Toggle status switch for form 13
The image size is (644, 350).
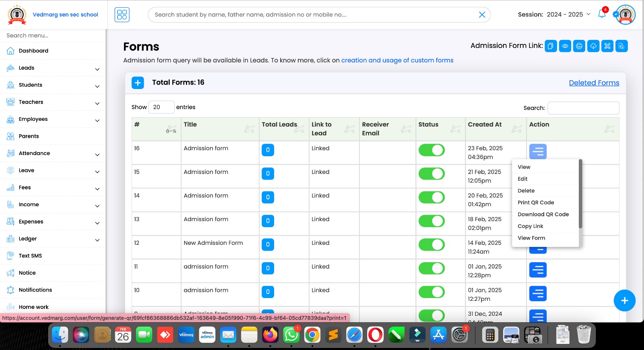[431, 221]
